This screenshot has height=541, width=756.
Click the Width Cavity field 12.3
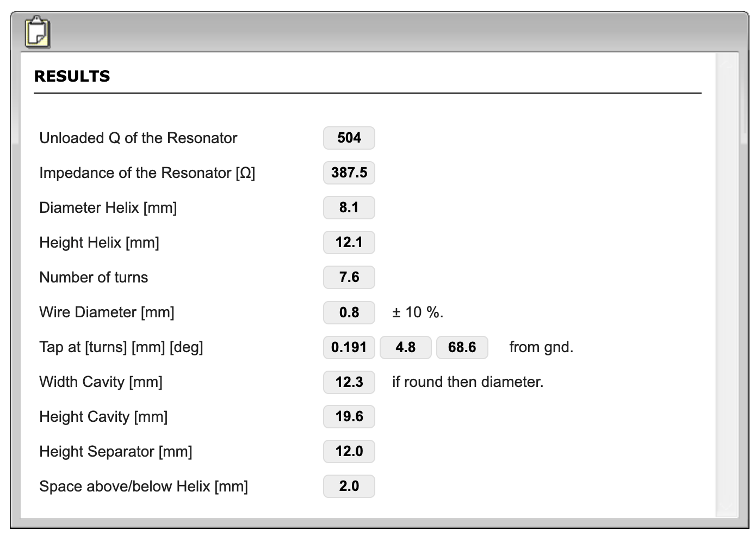pos(349,382)
